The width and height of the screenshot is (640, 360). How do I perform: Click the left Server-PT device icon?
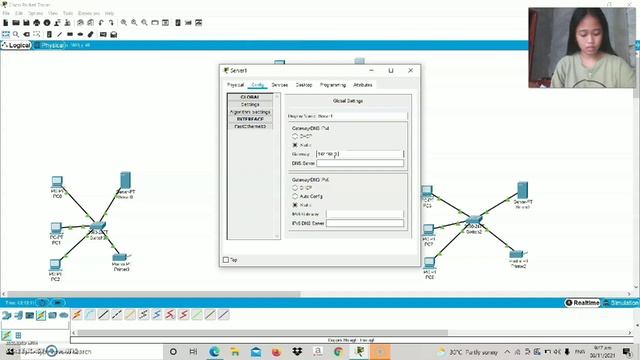coord(125,180)
